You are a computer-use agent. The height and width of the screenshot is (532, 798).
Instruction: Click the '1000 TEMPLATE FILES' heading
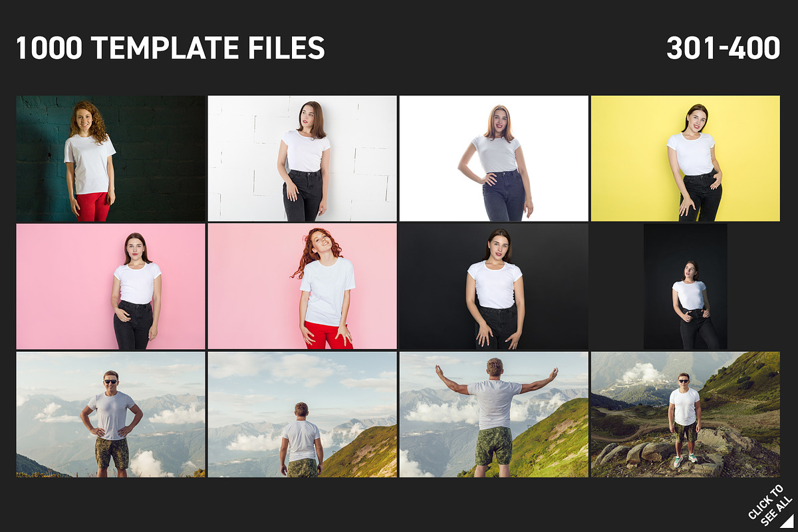coord(170,48)
